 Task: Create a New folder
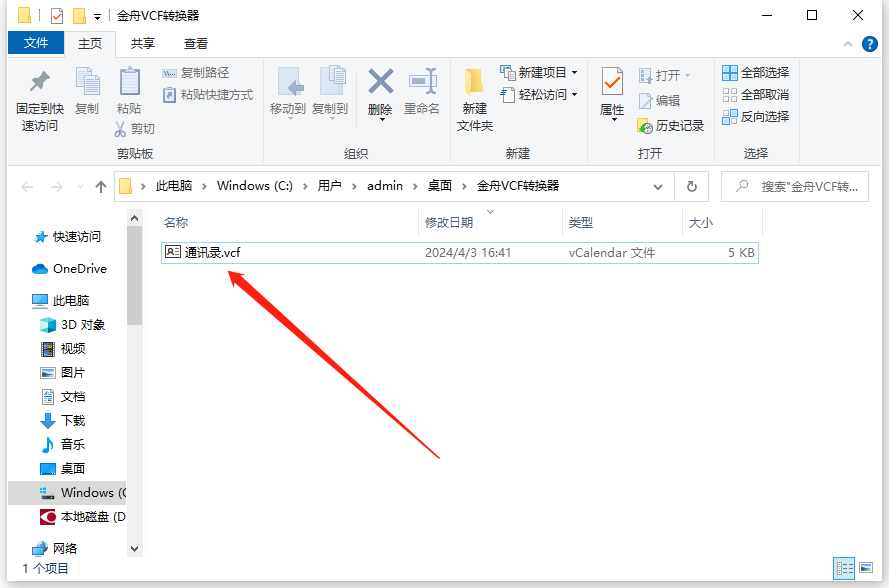coord(475,100)
